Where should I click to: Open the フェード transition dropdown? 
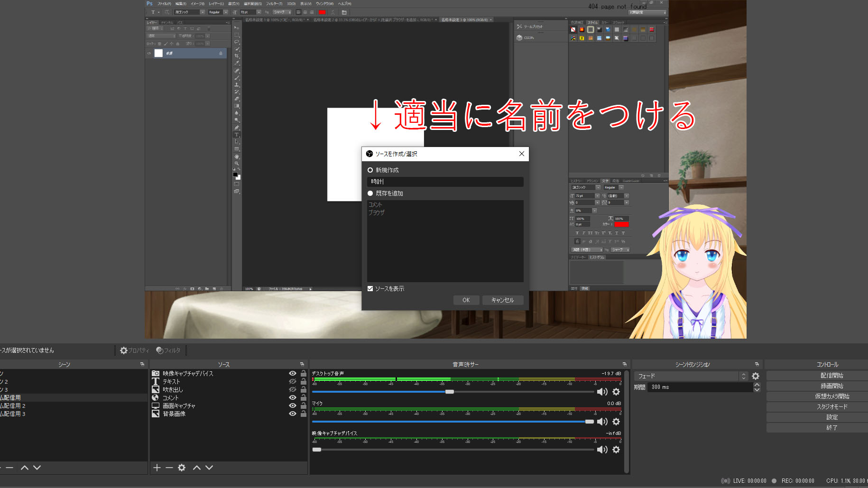(x=691, y=376)
